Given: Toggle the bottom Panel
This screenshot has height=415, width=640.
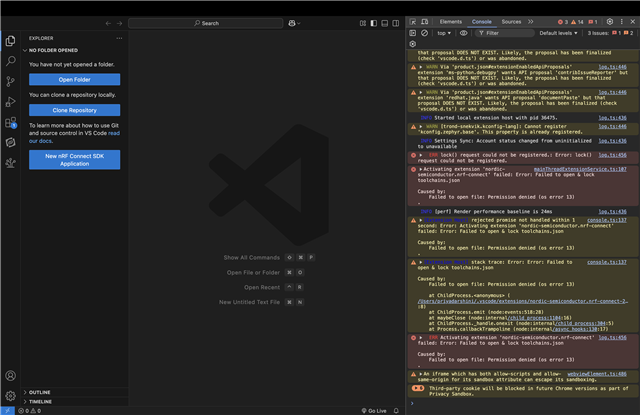Looking at the screenshot, I should click(384, 23).
